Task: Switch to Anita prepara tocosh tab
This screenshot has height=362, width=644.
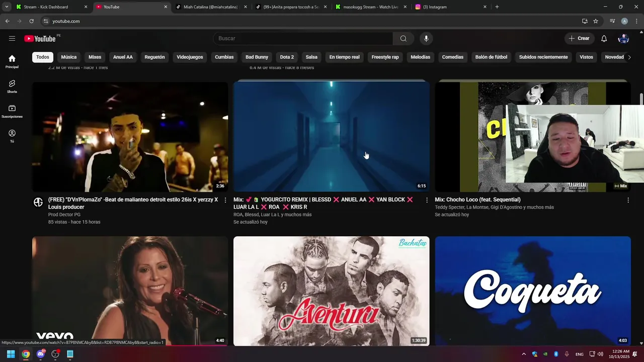Action: click(x=291, y=7)
